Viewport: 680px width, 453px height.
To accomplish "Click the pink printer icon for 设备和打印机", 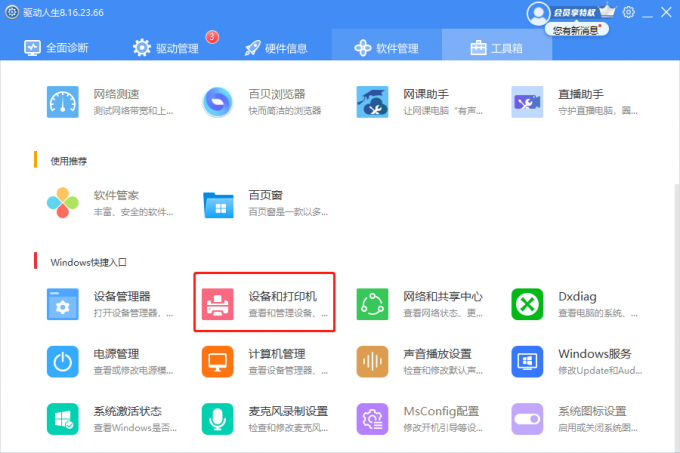I will 217,304.
